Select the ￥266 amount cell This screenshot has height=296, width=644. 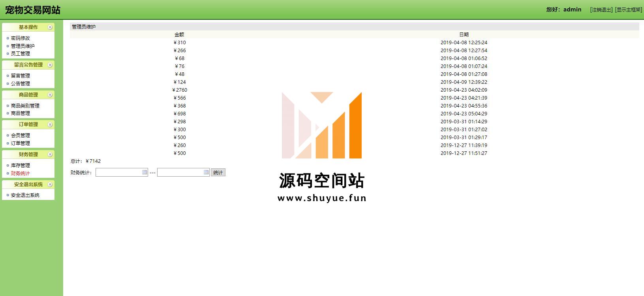tap(180, 51)
